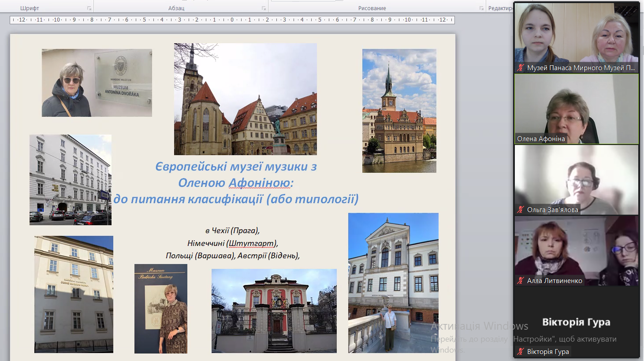Click the red baroque building with gate photo
Image resolution: width=644 pixels, height=361 pixels.
(x=274, y=311)
